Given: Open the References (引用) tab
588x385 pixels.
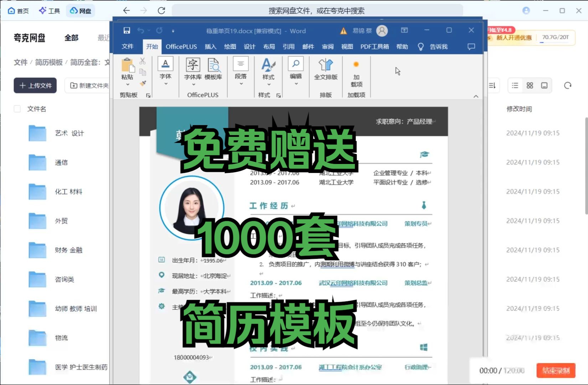Looking at the screenshot, I should [288, 46].
